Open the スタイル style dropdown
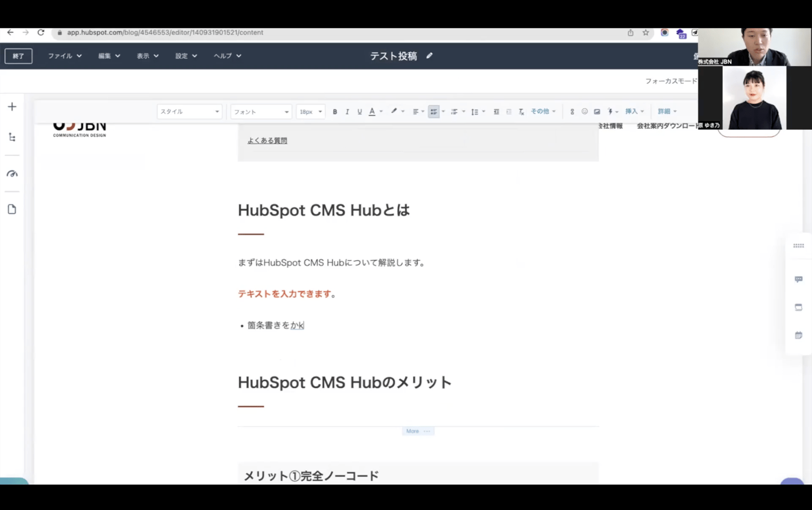Image resolution: width=812 pixels, height=510 pixels. (190, 112)
